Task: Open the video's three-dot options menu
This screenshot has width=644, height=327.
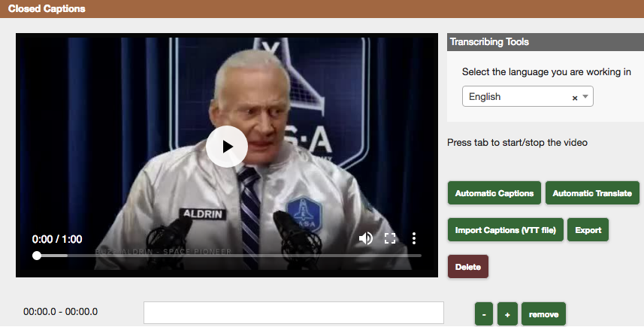Action: pyautogui.click(x=414, y=238)
